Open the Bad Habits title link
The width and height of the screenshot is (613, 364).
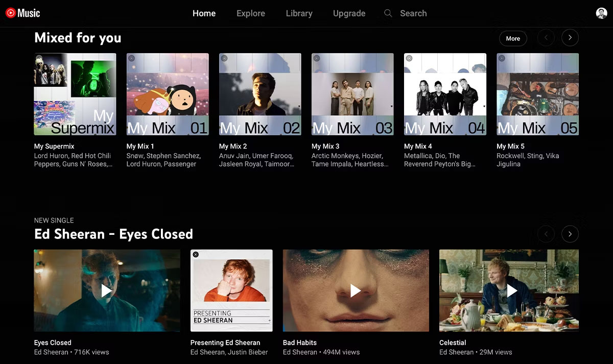pos(300,343)
